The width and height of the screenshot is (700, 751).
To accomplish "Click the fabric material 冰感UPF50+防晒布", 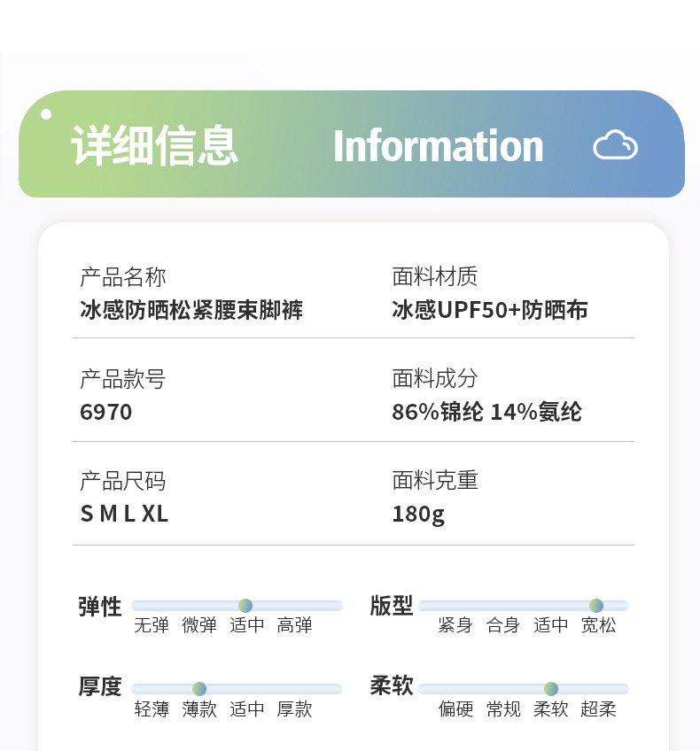I will pos(490,310).
